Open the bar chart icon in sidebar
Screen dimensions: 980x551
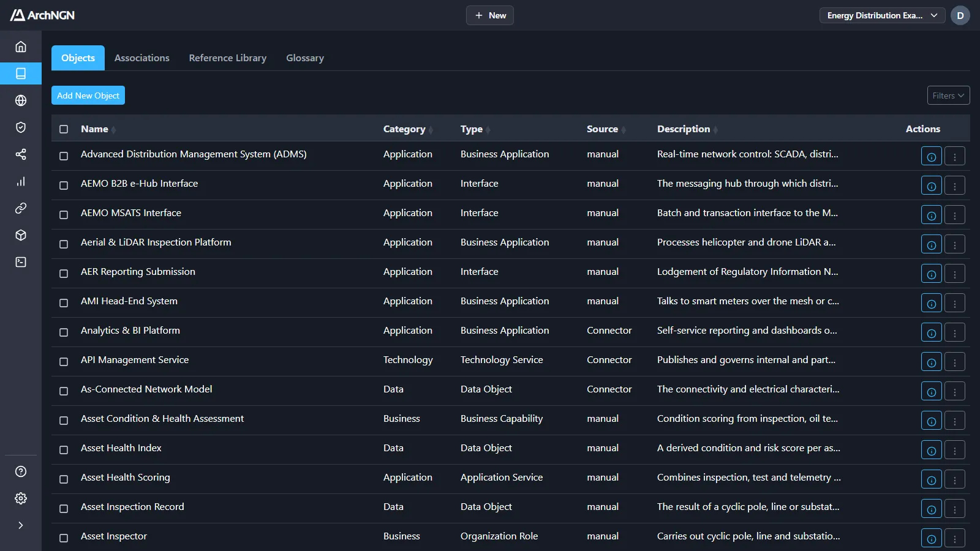[21, 181]
